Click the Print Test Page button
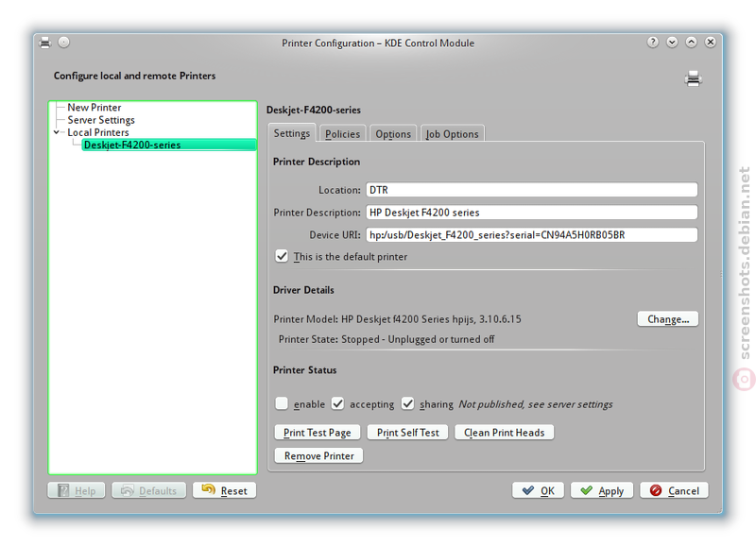This screenshot has width=756, height=547. point(318,433)
